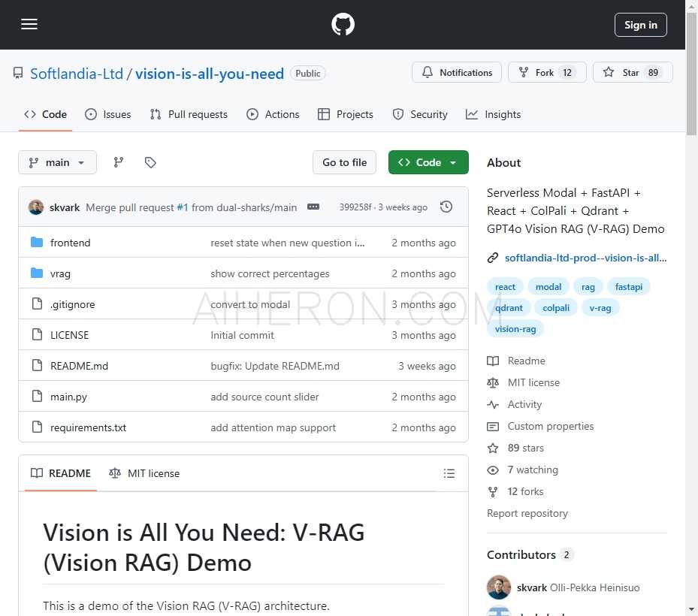This screenshot has height=616, width=698.
Task: View the 7 watching link
Action: coord(523,470)
